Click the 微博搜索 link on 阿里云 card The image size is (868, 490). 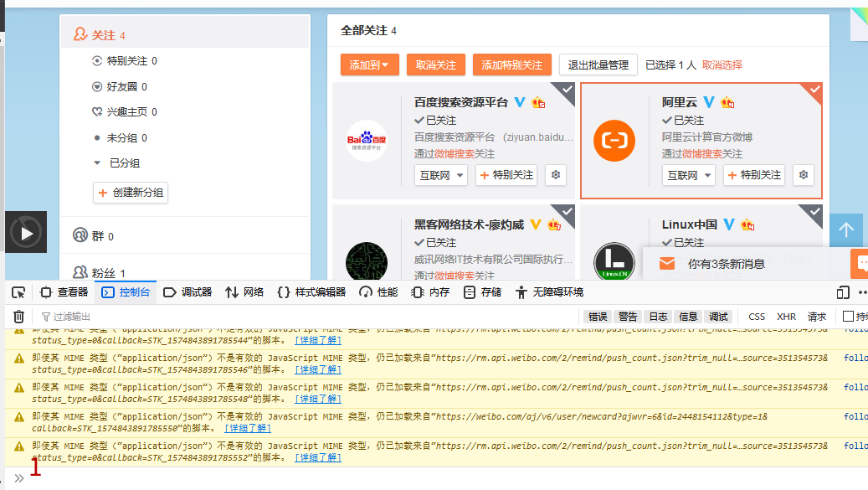[x=702, y=154]
